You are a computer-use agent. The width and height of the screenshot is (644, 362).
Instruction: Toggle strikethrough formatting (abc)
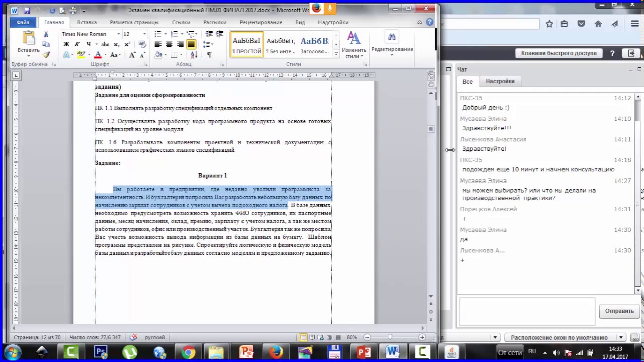pos(105,44)
